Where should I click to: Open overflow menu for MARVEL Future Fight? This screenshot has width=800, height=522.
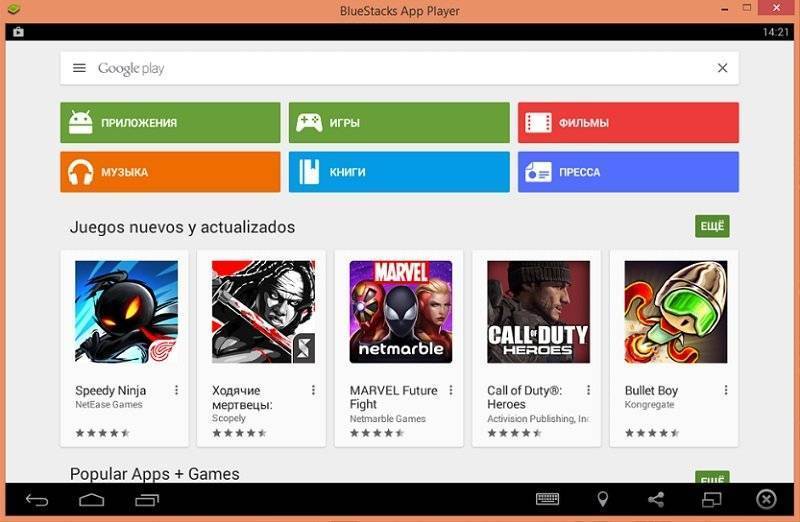point(451,390)
